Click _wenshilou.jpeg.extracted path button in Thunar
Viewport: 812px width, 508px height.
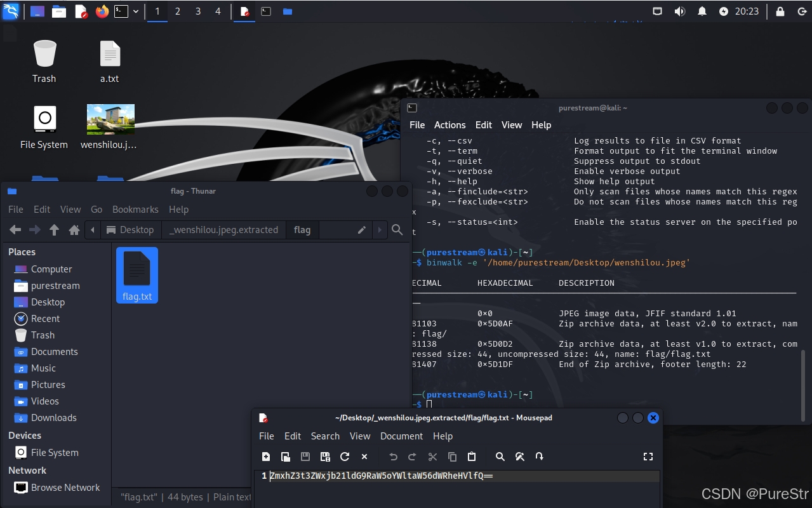224,230
